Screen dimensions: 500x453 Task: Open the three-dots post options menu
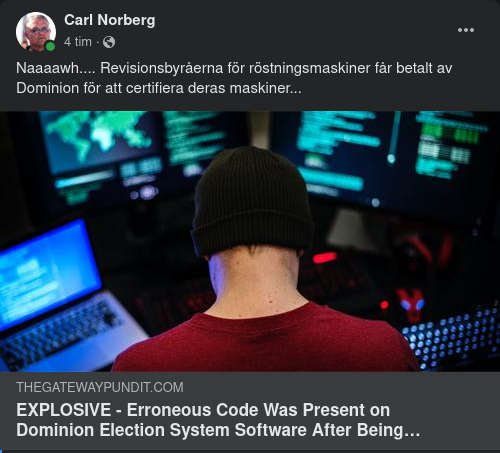pos(466,30)
